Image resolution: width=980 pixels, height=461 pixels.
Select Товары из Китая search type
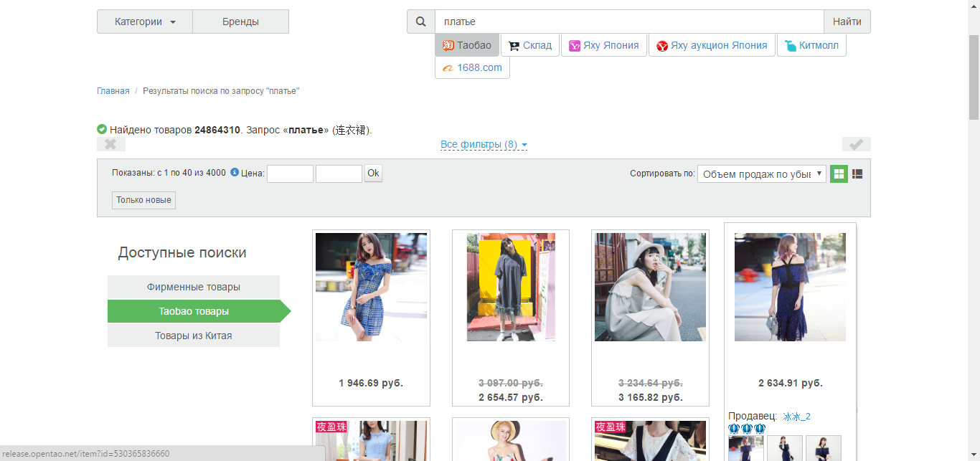pyautogui.click(x=194, y=336)
